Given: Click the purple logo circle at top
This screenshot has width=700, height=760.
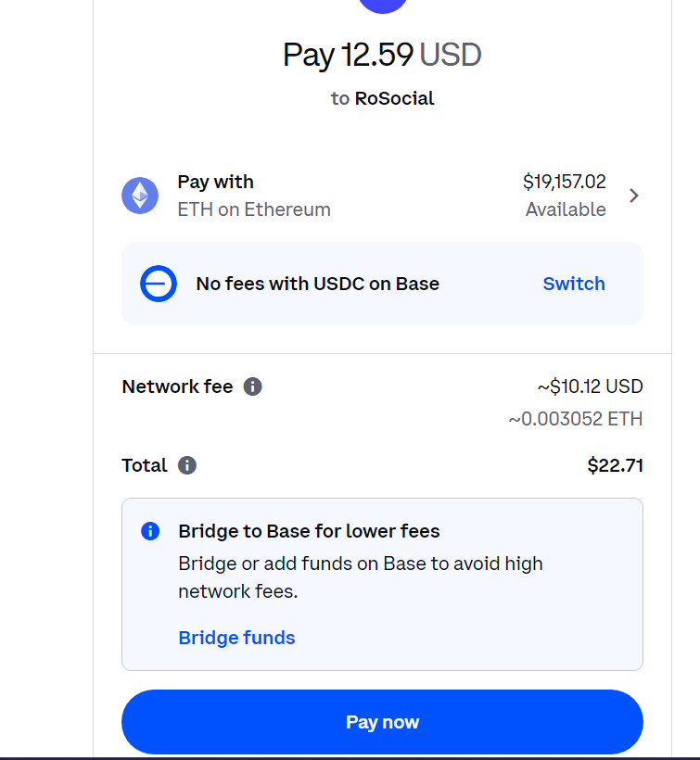Looking at the screenshot, I should coord(383,6).
